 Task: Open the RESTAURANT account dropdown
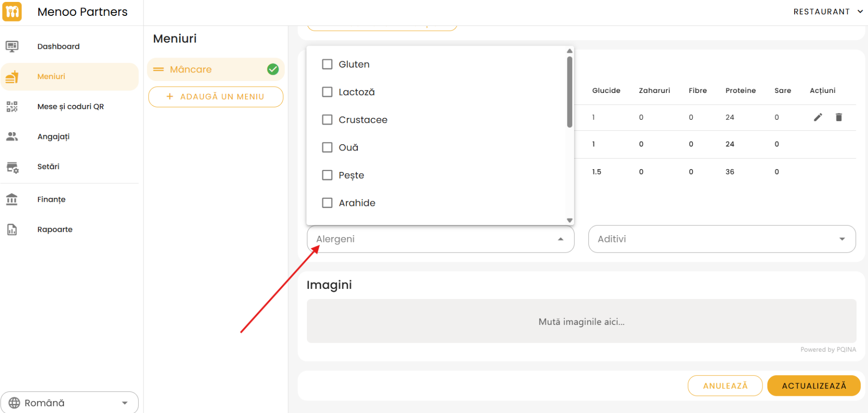click(x=828, y=11)
